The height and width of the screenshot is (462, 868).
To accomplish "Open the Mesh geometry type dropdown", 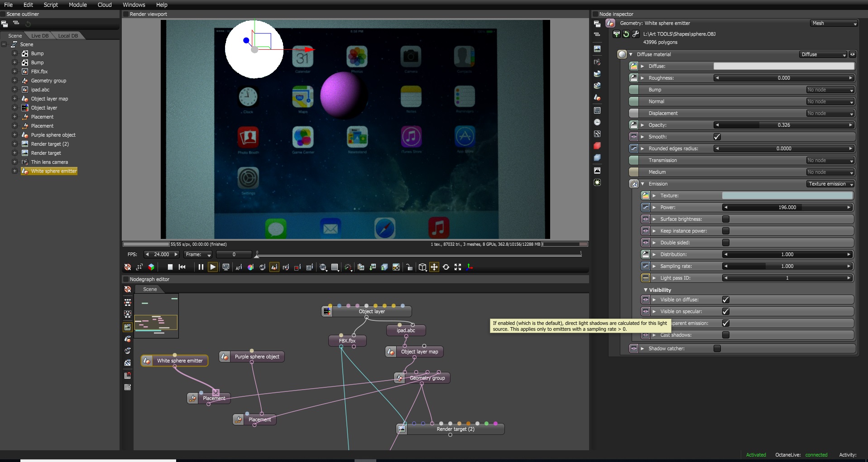I will pyautogui.click(x=834, y=24).
